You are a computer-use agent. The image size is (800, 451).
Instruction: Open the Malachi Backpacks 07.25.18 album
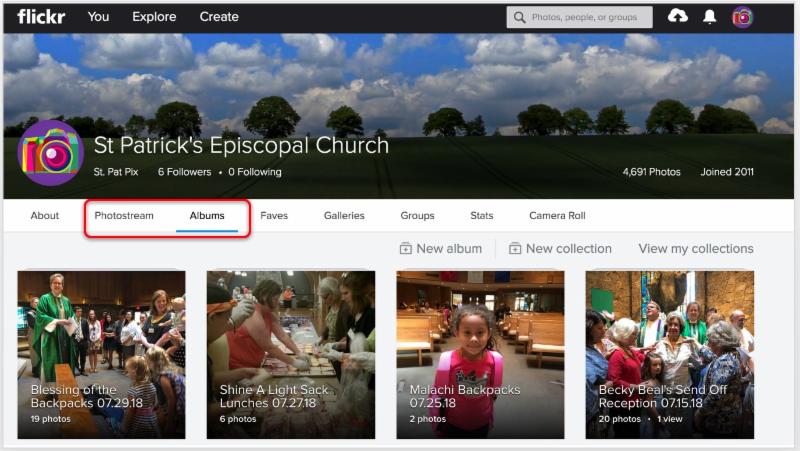(x=480, y=355)
